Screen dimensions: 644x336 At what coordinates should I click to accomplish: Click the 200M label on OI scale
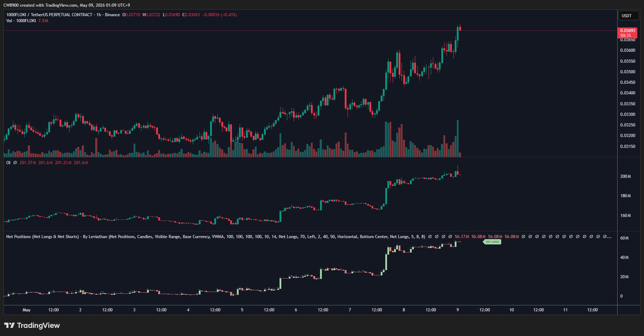point(625,176)
